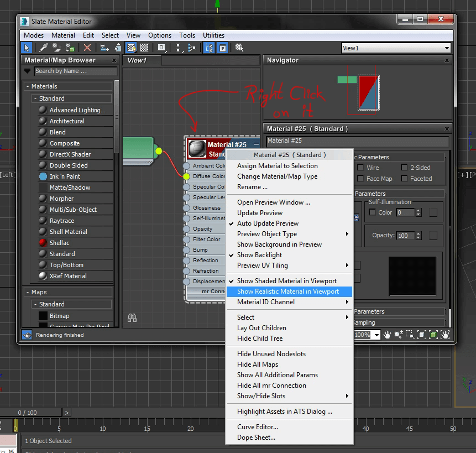
Task: Toggle Material/Map Browser panel icon
Action: click(x=210, y=48)
